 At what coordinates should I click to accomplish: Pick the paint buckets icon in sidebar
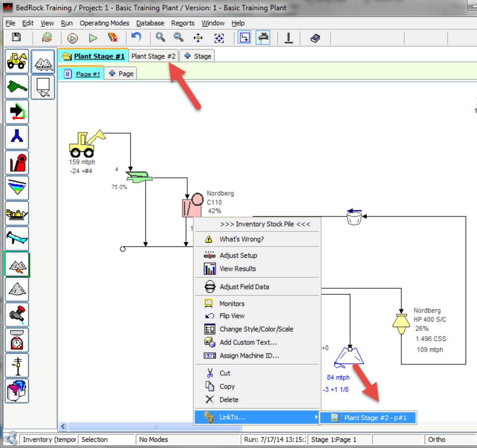coord(17,390)
